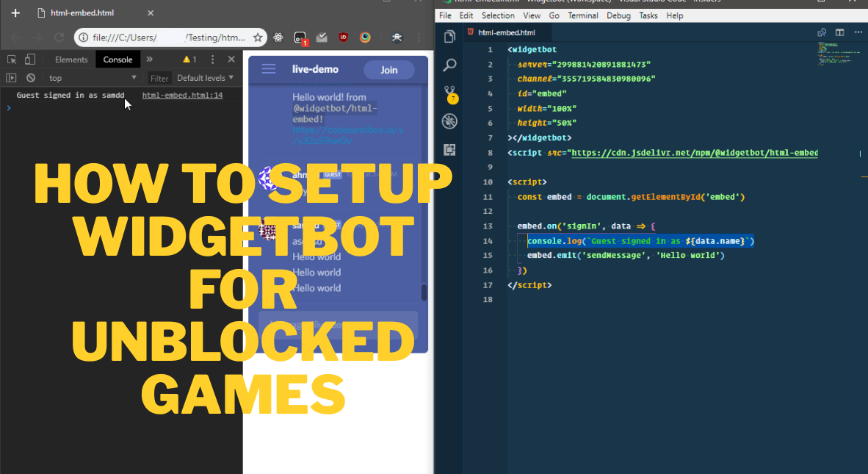Click the skull-and-crossbones toolbar icon in Chrome
Image resolution: width=868 pixels, height=474 pixels.
397,37
